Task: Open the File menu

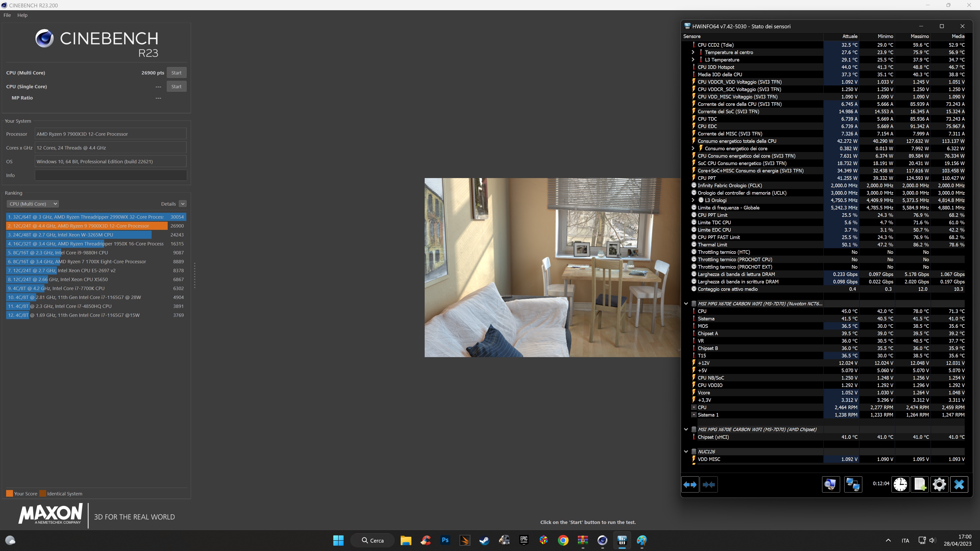Action: click(7, 15)
